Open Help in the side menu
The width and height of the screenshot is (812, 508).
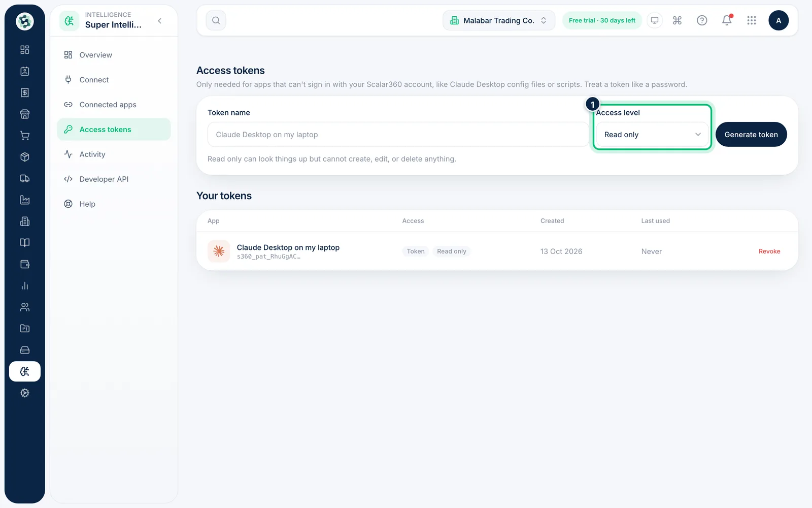click(114, 204)
